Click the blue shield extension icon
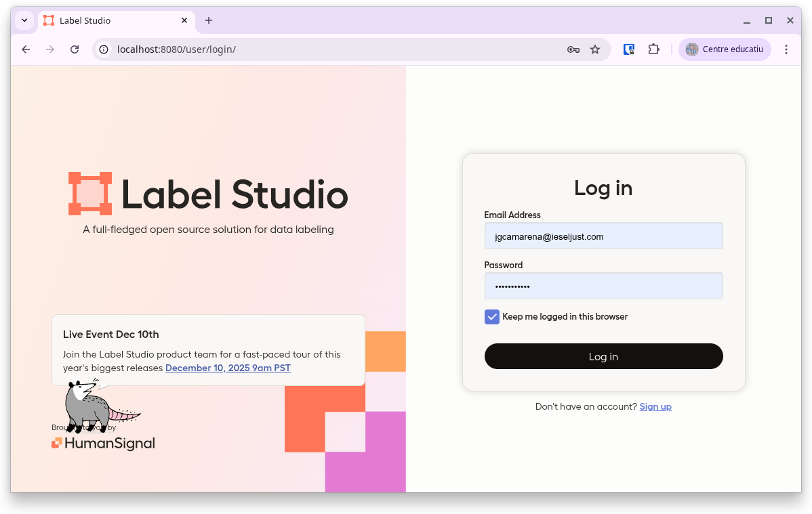 [629, 49]
